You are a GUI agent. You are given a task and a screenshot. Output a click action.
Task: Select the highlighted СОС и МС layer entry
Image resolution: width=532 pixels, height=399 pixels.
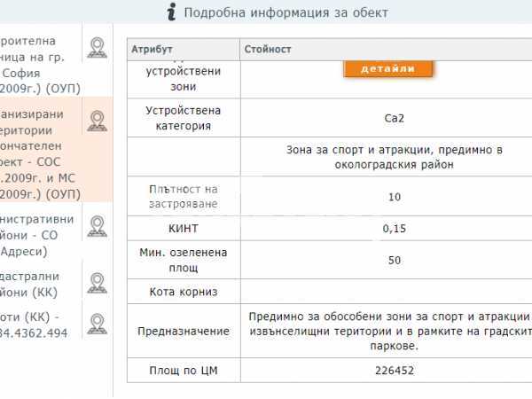pos(40,151)
